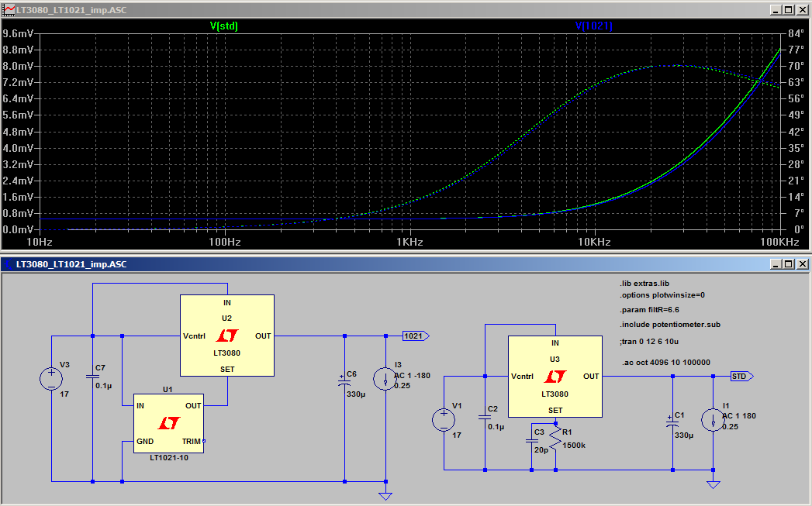Click the .lib extras.lib directive
The image size is (812, 506).
644,283
